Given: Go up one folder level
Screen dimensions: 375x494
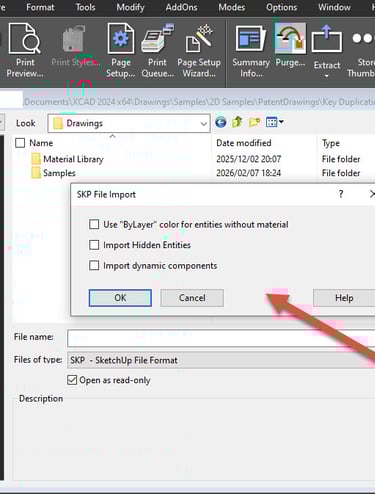Looking at the screenshot, I should (x=237, y=122).
